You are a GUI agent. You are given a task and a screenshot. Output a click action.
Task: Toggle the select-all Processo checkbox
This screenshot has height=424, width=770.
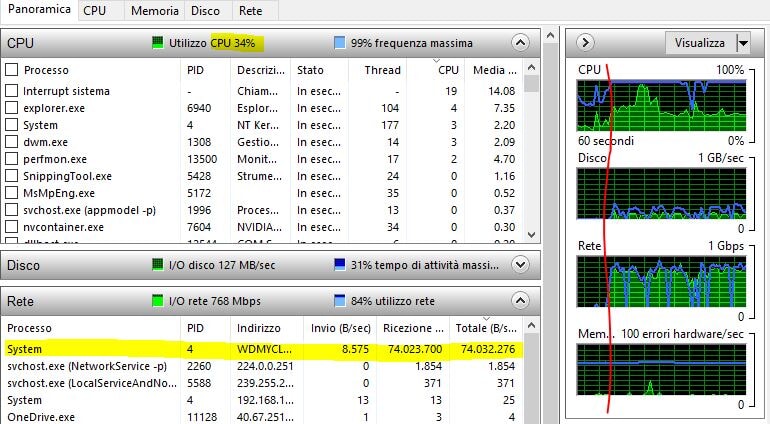point(11,70)
